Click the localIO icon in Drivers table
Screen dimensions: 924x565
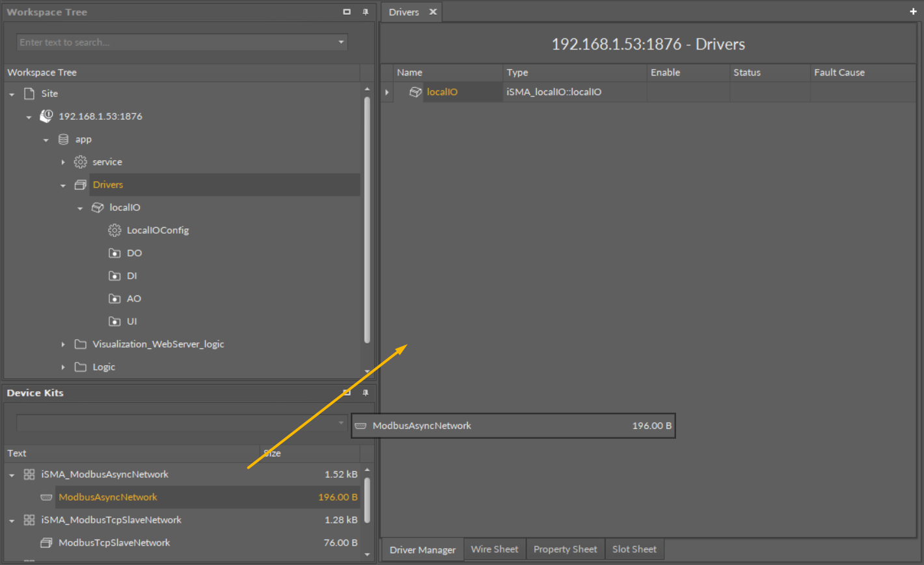(x=415, y=92)
